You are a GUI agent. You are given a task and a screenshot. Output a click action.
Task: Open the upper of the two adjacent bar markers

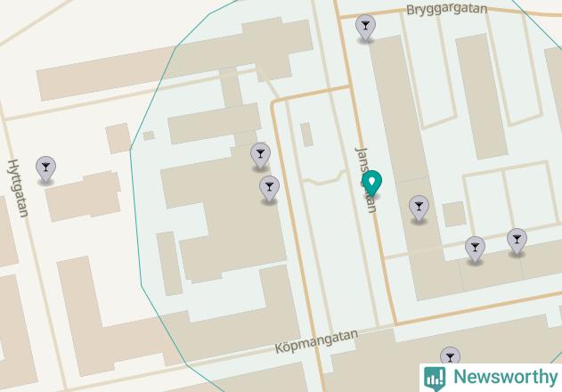pos(260,156)
